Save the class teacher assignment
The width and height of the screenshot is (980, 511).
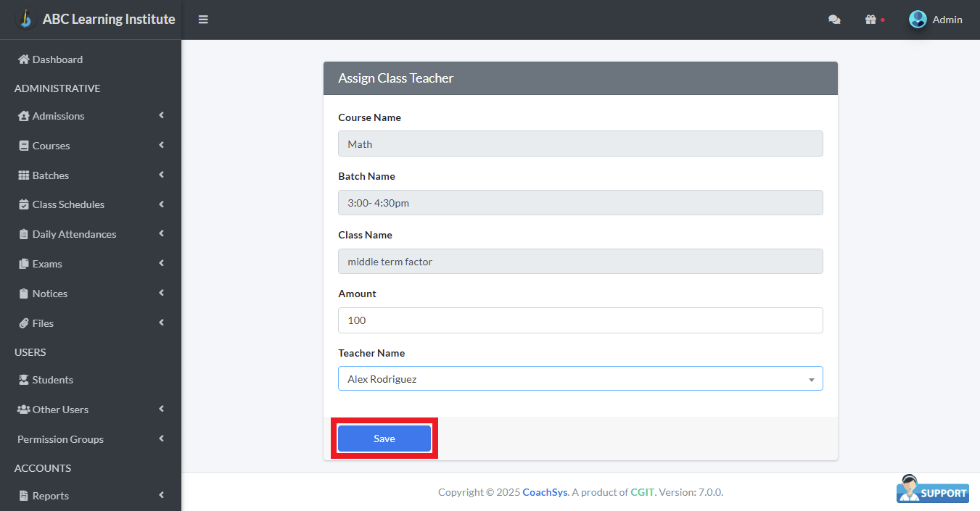click(384, 439)
